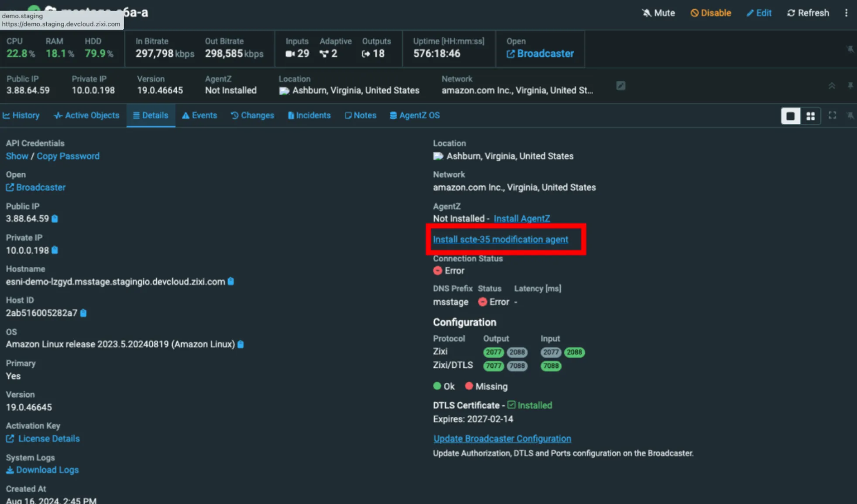This screenshot has width=857, height=504.
Task: Pin the stats bar with pin icon
Action: 850,48
